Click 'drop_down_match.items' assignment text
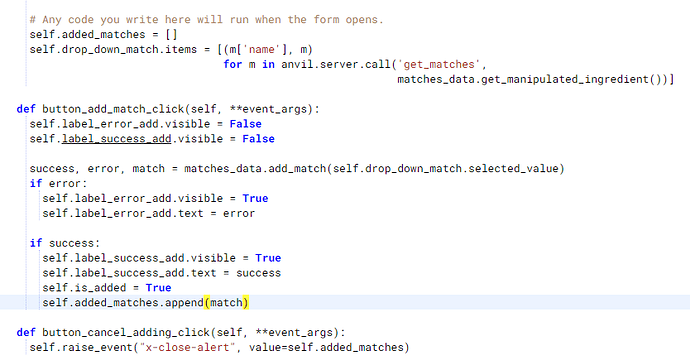This screenshot has width=690, height=364. click(129, 50)
